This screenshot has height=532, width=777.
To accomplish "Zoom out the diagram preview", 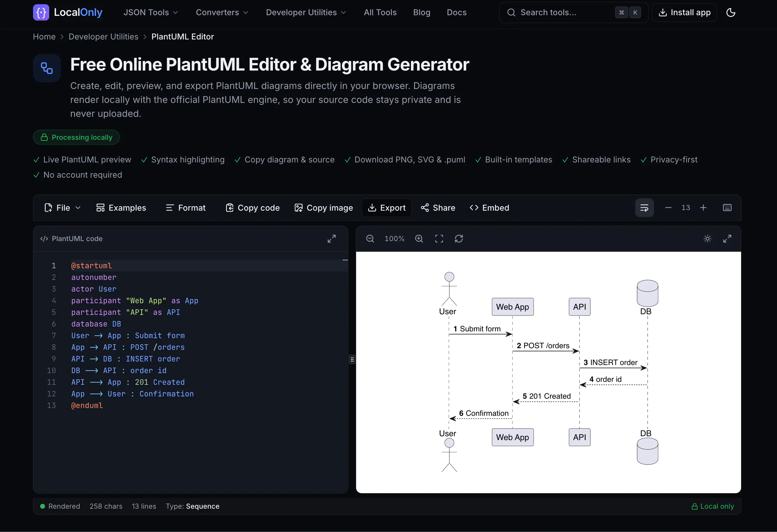I will coord(370,238).
